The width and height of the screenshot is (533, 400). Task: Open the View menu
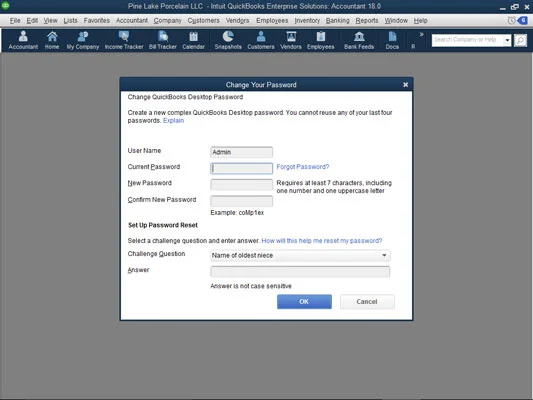50,21
